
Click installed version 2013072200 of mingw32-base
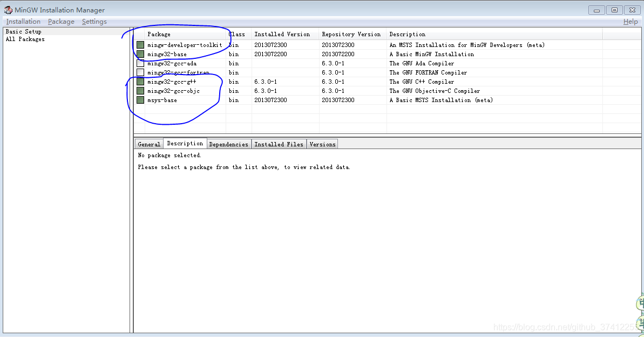tap(270, 54)
